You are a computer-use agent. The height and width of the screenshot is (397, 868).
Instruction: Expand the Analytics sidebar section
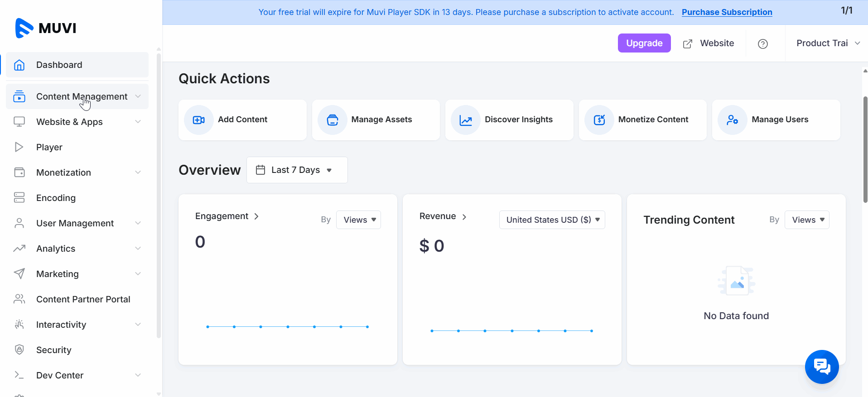[x=77, y=249]
